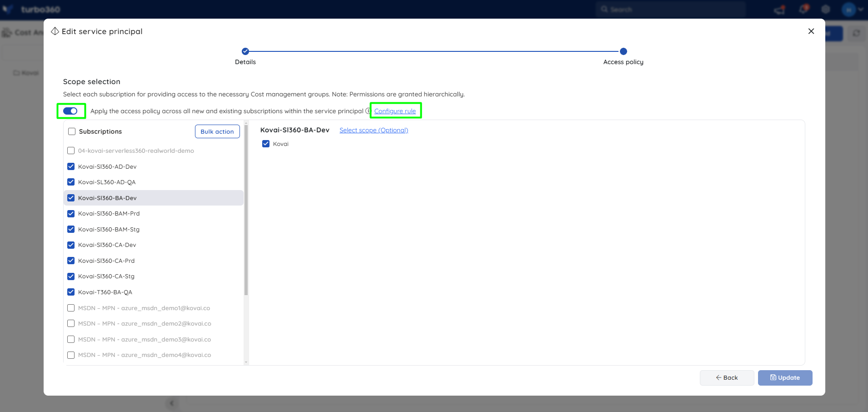868x412 pixels.
Task: Uncheck Kovai-SI360-CA-Dev subscription
Action: pyautogui.click(x=71, y=245)
